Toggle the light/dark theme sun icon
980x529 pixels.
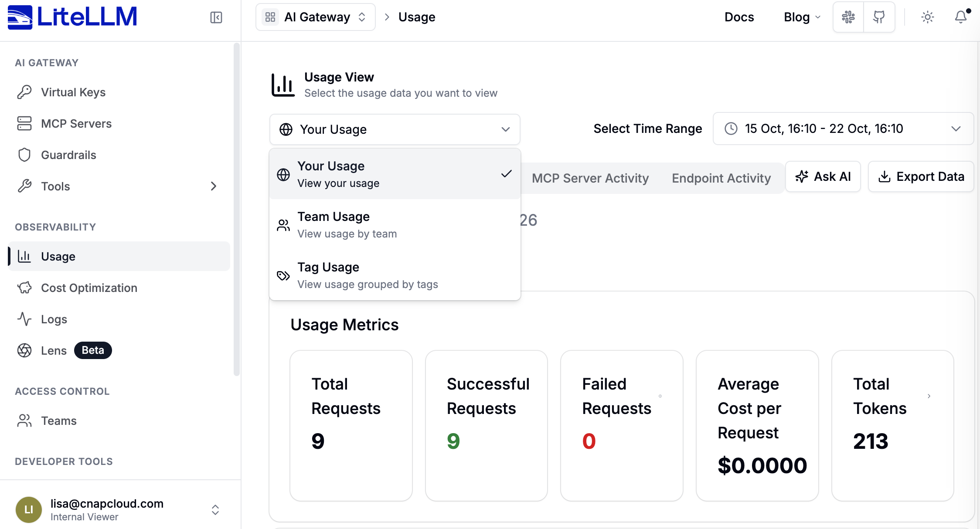tap(928, 17)
